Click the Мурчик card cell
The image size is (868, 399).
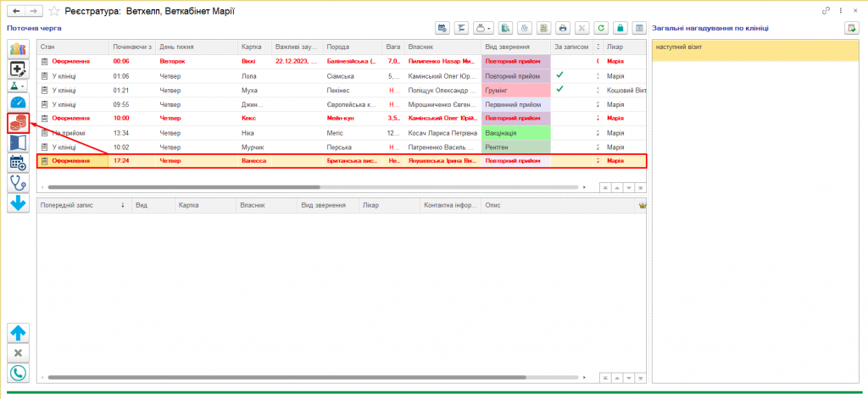click(254, 147)
